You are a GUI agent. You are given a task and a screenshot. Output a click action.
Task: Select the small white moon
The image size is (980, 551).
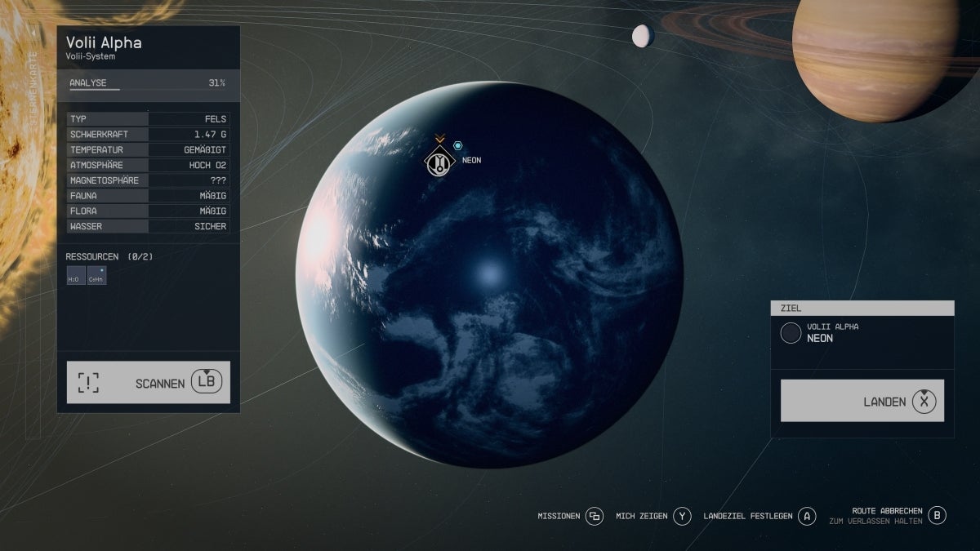click(x=643, y=35)
